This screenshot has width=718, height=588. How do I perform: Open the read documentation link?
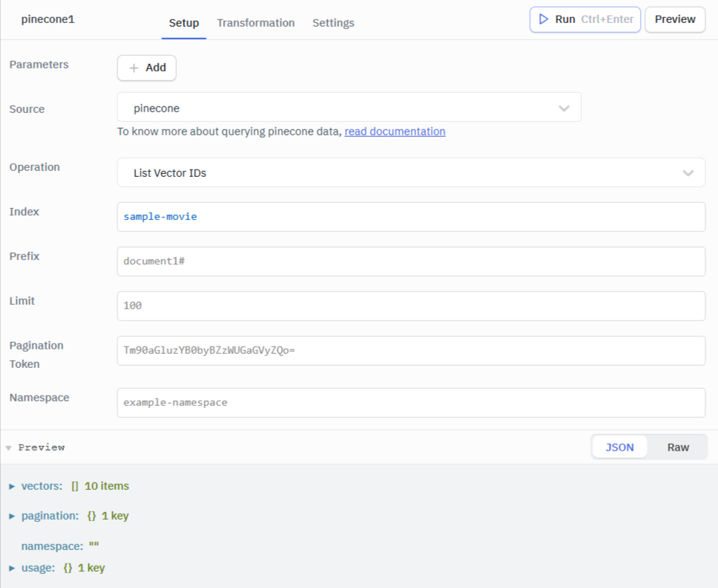coord(395,132)
